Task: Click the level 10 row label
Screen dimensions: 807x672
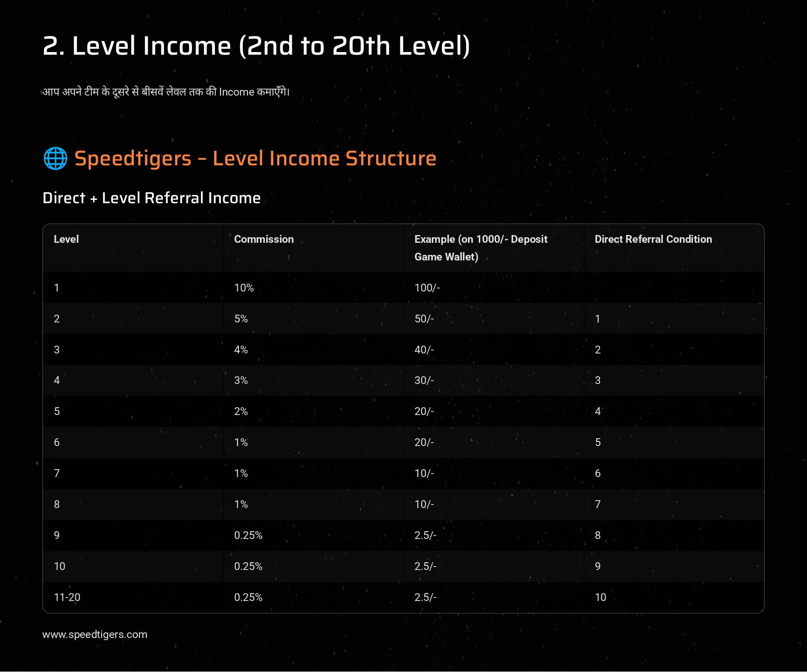Action: 59,567
